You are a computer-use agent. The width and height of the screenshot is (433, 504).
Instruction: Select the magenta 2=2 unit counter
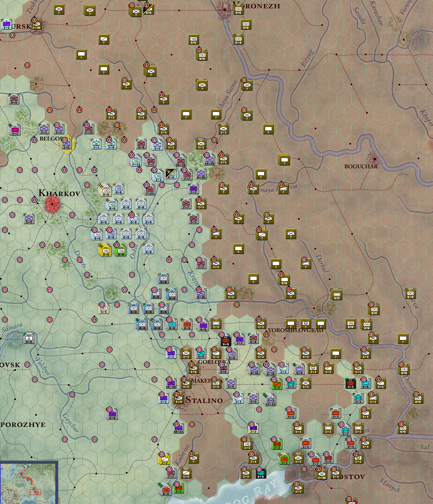[x=15, y=130]
